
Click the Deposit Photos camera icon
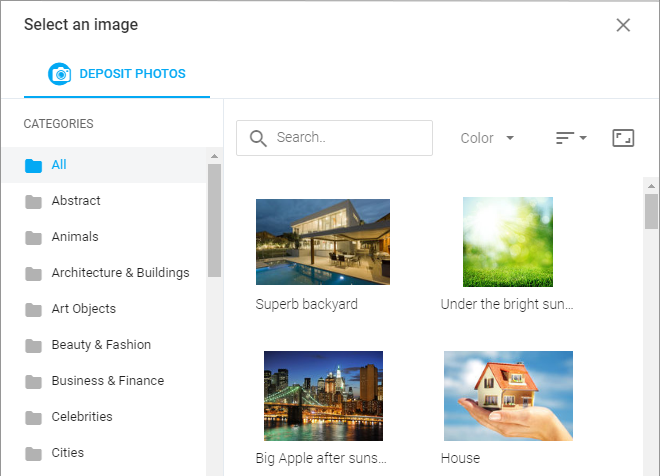click(59, 74)
